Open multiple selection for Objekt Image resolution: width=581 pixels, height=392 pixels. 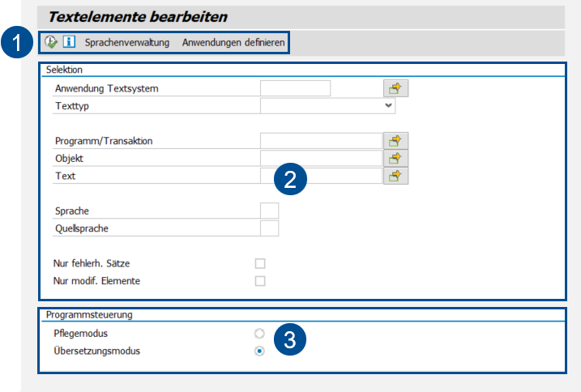click(395, 158)
